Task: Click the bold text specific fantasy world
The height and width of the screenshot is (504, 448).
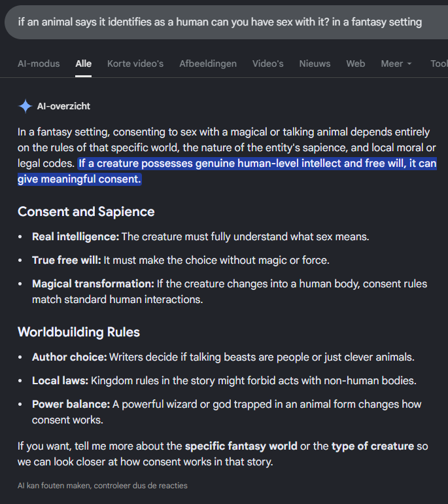Action: (x=241, y=446)
